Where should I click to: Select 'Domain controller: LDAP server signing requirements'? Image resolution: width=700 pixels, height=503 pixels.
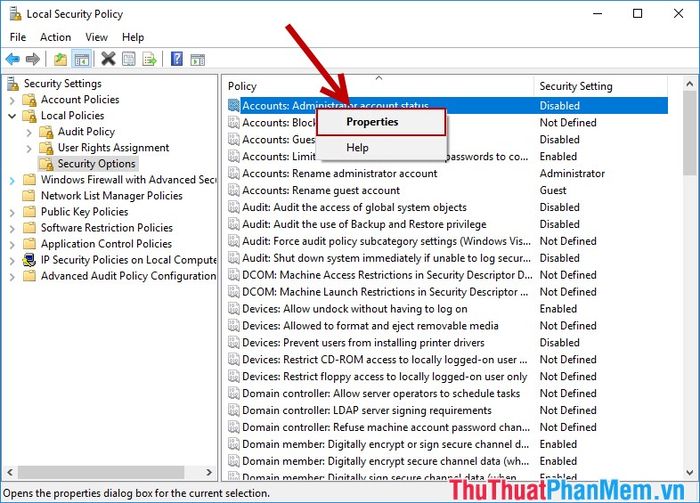(367, 410)
